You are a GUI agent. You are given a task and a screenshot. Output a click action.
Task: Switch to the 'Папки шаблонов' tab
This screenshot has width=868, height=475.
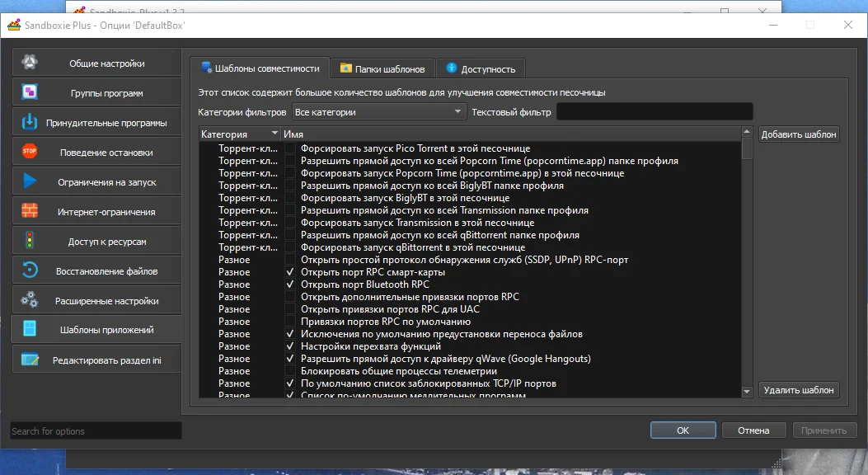point(383,68)
